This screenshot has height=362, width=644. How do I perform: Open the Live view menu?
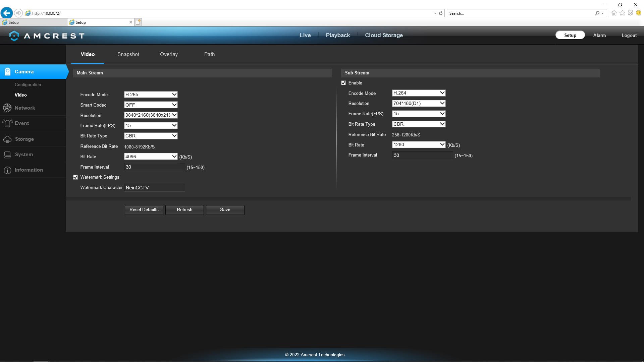click(305, 35)
